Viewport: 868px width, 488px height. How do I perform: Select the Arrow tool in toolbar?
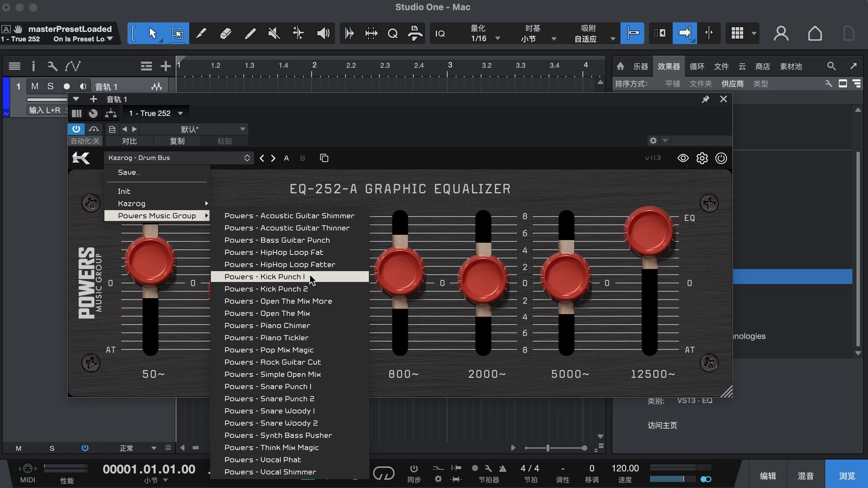[x=152, y=33]
